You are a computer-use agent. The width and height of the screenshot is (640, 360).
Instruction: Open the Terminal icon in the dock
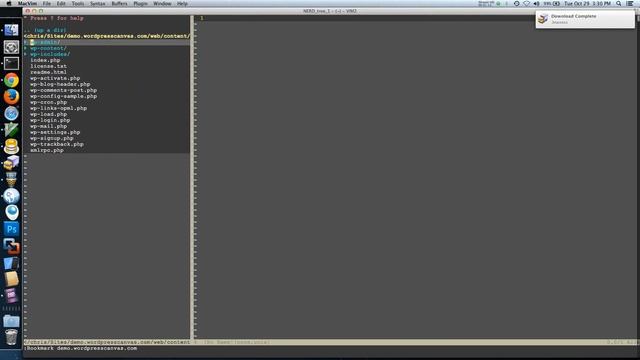(x=11, y=63)
